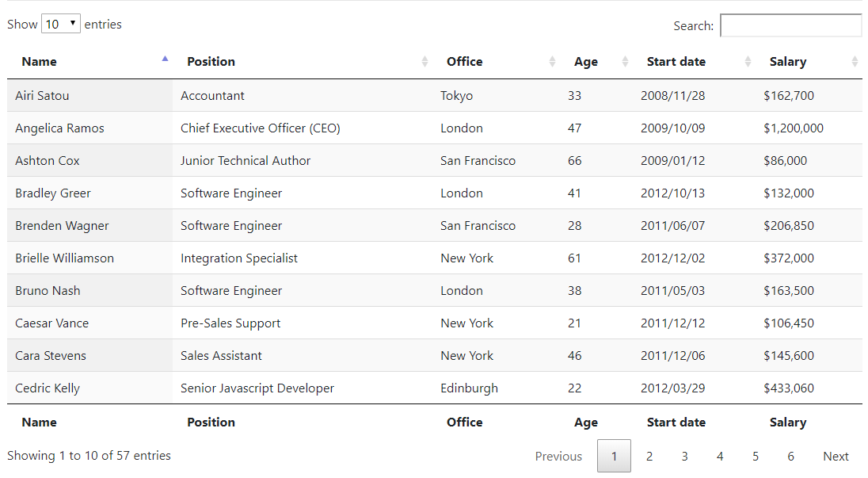Click the Start date column sort icon
The image size is (868, 478).
click(x=748, y=62)
